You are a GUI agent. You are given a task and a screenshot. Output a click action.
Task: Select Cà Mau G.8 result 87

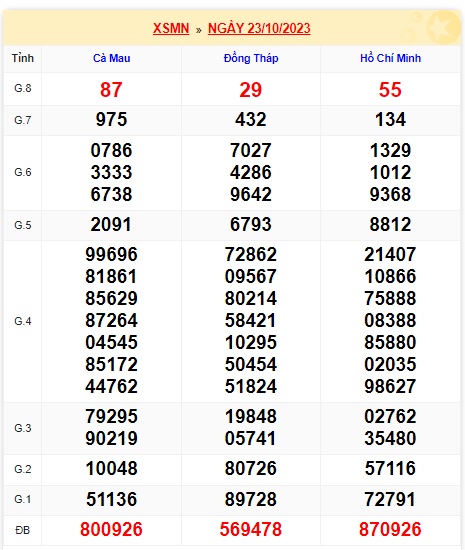[111, 90]
